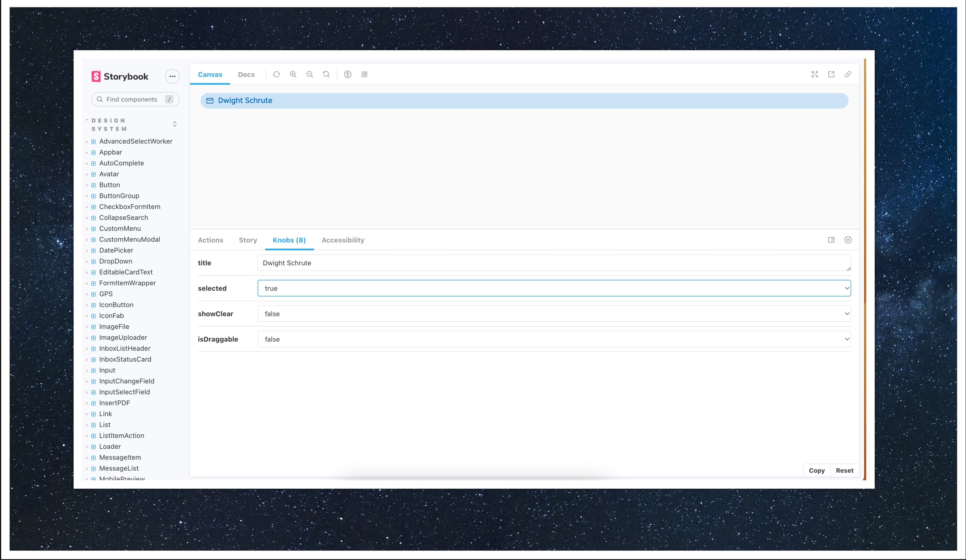Open the Story tab

(x=248, y=240)
